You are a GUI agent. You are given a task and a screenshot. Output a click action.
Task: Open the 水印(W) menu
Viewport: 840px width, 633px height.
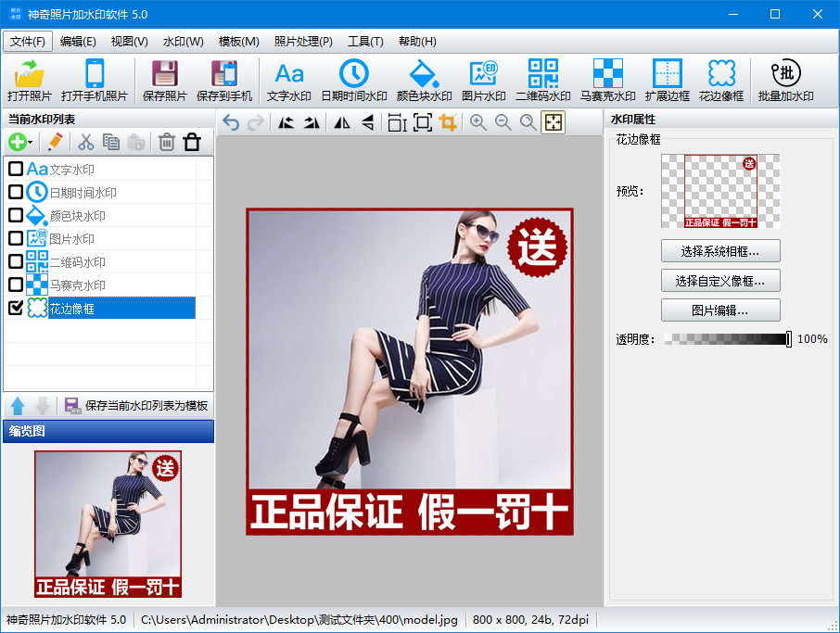[x=183, y=41]
